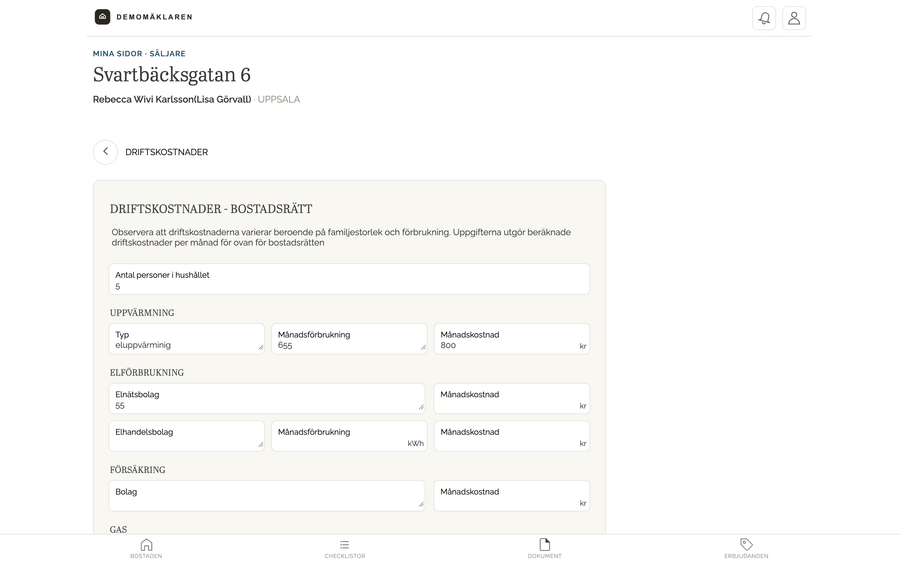Edit the Månadsförbrukning kWh field
The width and height of the screenshot is (900, 563).
[349, 436]
